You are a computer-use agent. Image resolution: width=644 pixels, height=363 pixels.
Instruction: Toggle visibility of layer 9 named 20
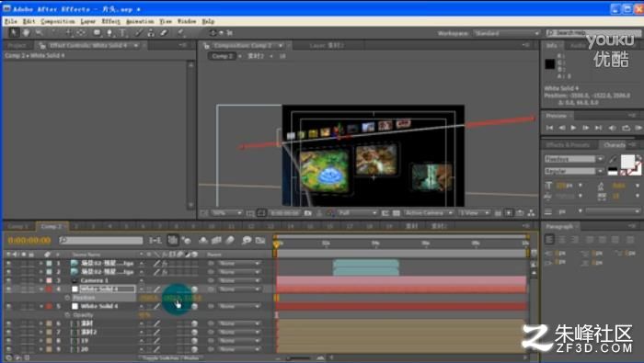[x=8, y=349]
